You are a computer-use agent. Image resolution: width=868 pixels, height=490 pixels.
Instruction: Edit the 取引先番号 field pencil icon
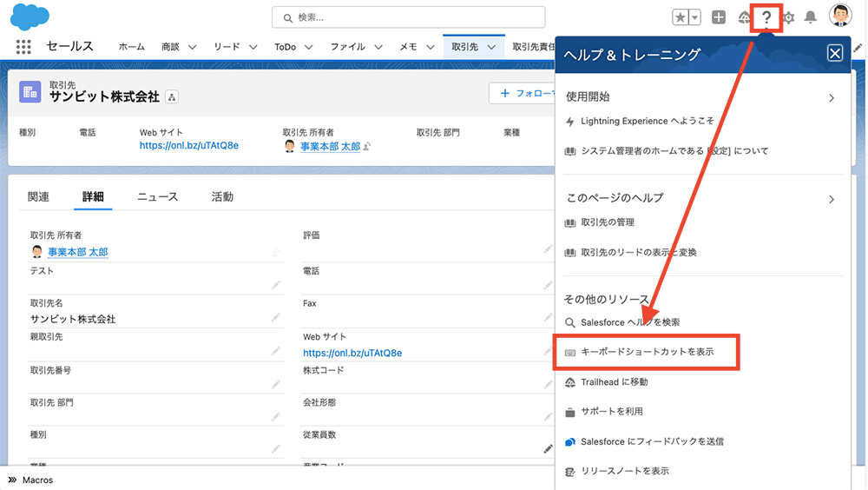pyautogui.click(x=276, y=384)
